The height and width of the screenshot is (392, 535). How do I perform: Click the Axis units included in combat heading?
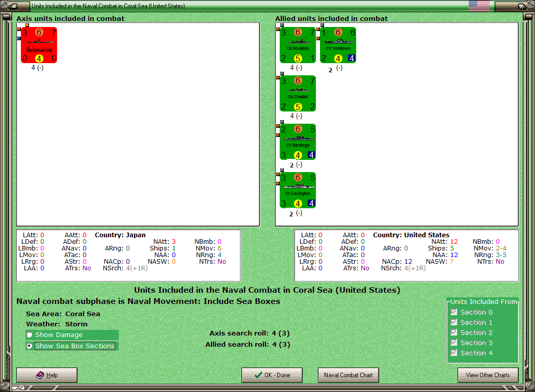click(x=70, y=18)
